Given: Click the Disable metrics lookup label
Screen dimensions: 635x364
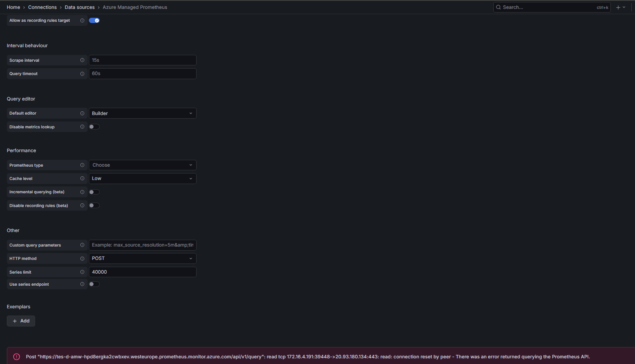Looking at the screenshot, I should point(32,127).
